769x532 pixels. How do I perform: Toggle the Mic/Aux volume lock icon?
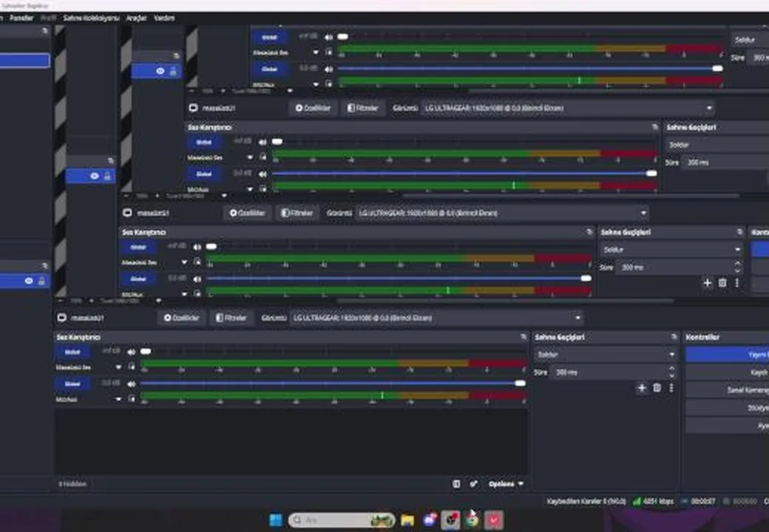tap(131, 399)
